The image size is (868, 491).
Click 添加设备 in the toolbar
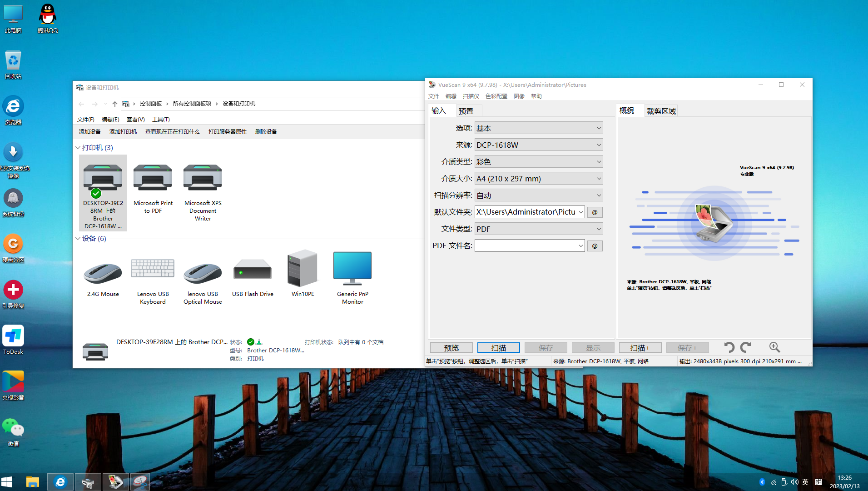pyautogui.click(x=90, y=132)
